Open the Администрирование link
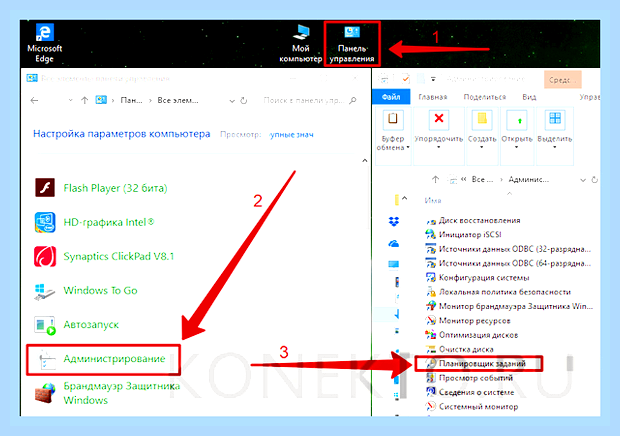 tap(114, 359)
